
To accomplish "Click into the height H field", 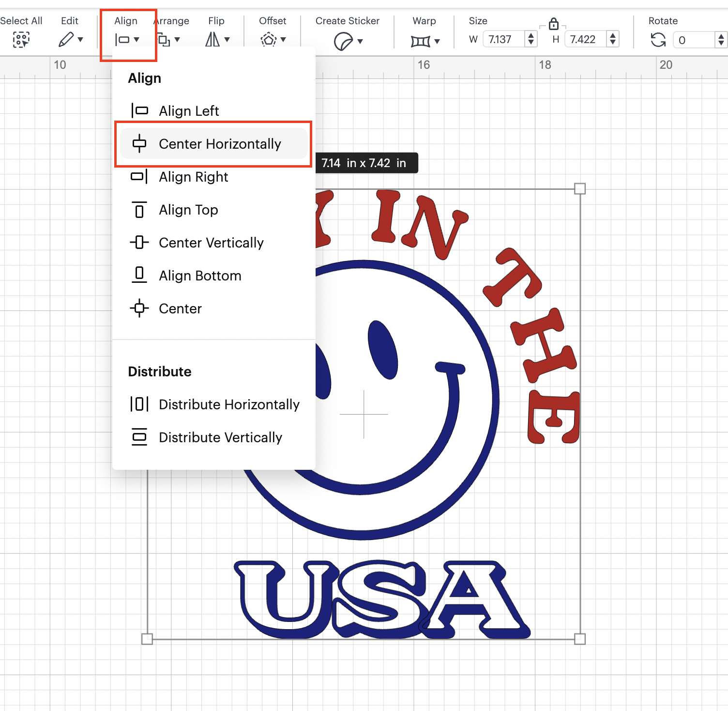I will click(x=585, y=39).
